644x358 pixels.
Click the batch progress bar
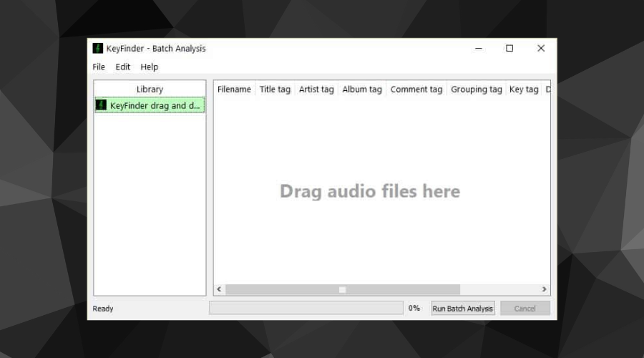click(x=306, y=308)
